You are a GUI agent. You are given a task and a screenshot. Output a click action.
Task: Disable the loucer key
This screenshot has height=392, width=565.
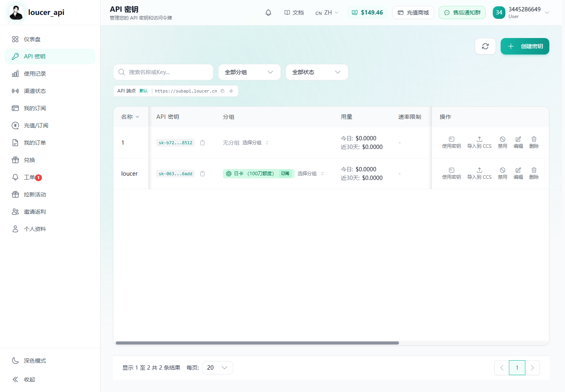pos(503,173)
